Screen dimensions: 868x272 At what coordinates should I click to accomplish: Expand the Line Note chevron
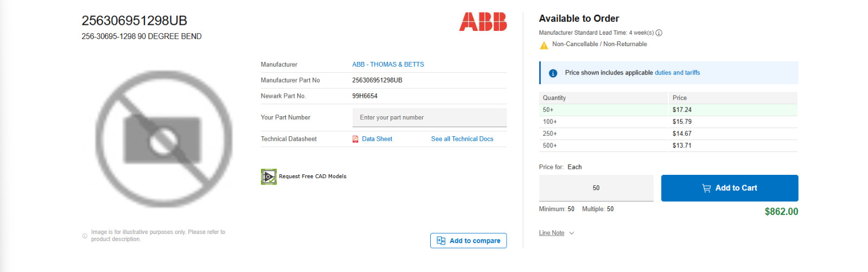571,233
